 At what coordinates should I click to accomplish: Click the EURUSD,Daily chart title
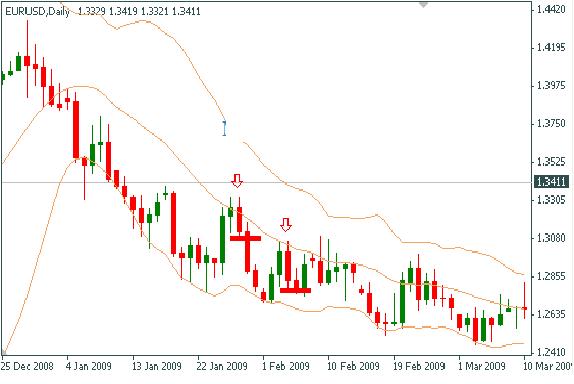coord(37,11)
